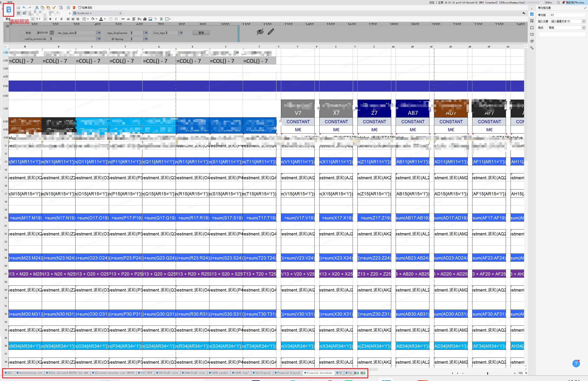Click the insert image icon in toolbar
This screenshot has width=588, height=381.
pos(150,19)
